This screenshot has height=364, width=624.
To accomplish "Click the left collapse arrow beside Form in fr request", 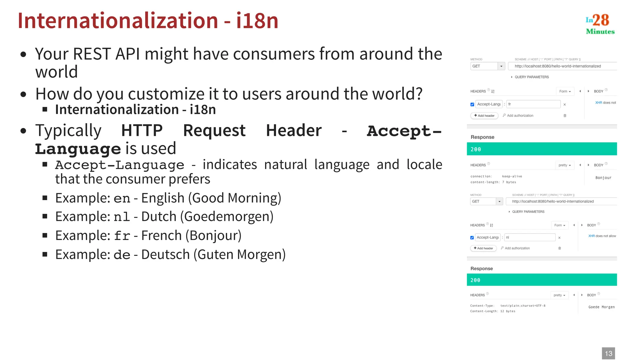I will (x=580, y=91).
